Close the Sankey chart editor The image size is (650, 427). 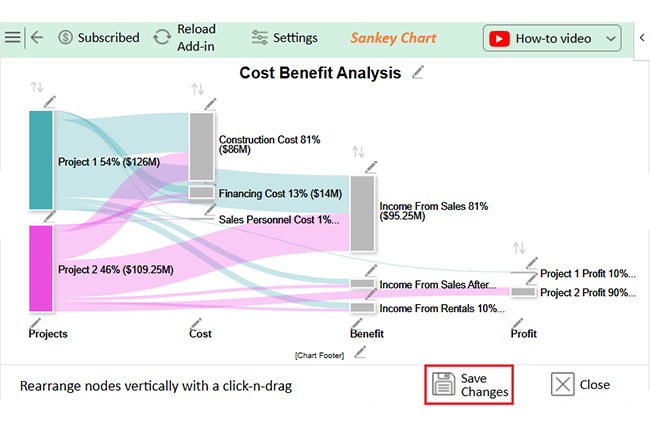click(x=581, y=384)
